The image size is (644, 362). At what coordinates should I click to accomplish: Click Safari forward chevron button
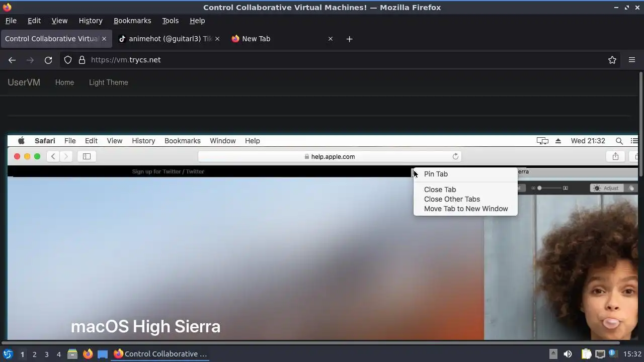tap(66, 156)
